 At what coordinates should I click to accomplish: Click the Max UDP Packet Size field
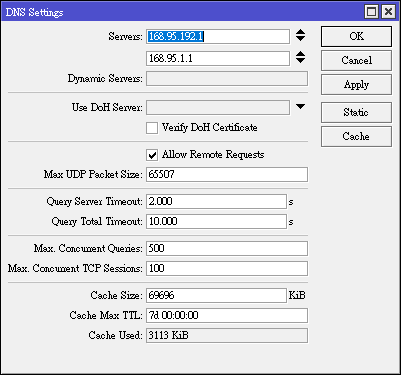(x=227, y=174)
